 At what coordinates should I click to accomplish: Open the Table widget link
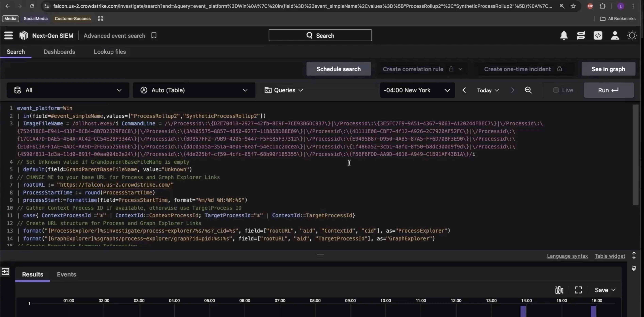[610, 256]
